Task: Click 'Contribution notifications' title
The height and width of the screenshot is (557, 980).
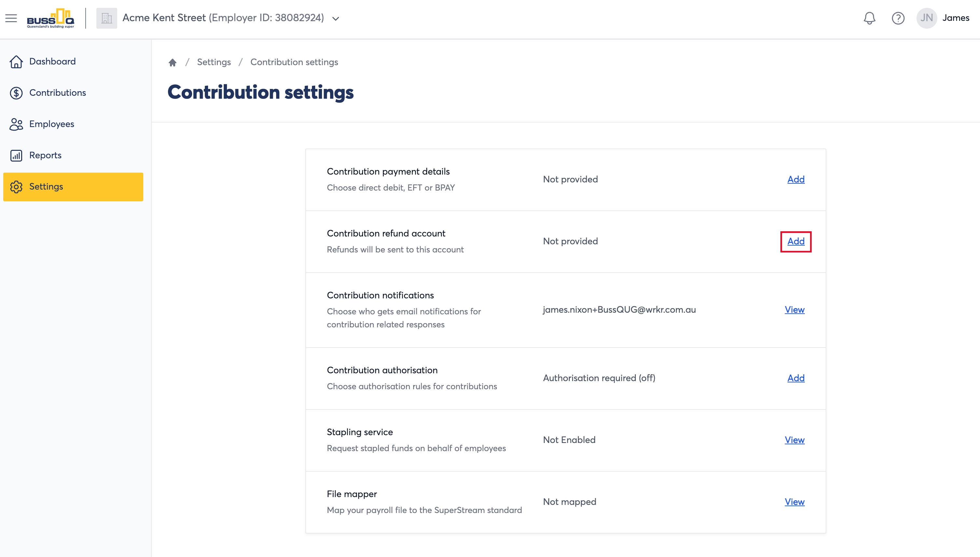Action: click(380, 296)
